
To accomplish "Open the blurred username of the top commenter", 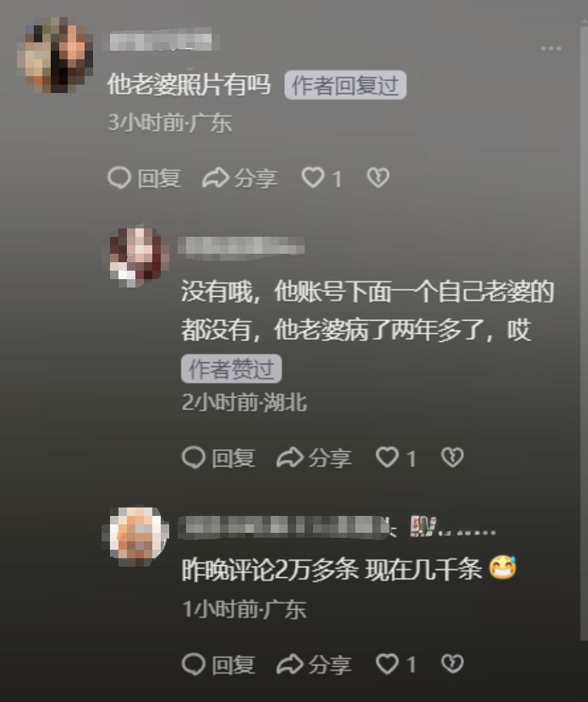I will (161, 40).
